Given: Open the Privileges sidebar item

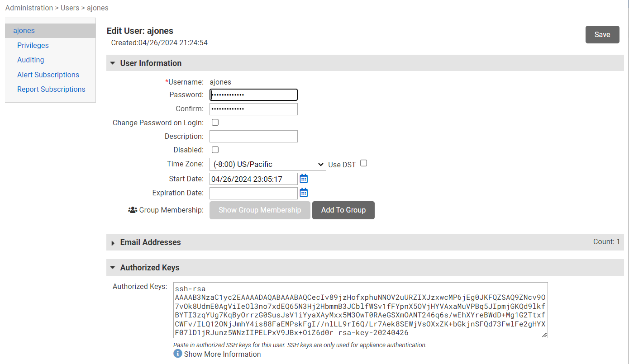Looking at the screenshot, I should coord(33,45).
